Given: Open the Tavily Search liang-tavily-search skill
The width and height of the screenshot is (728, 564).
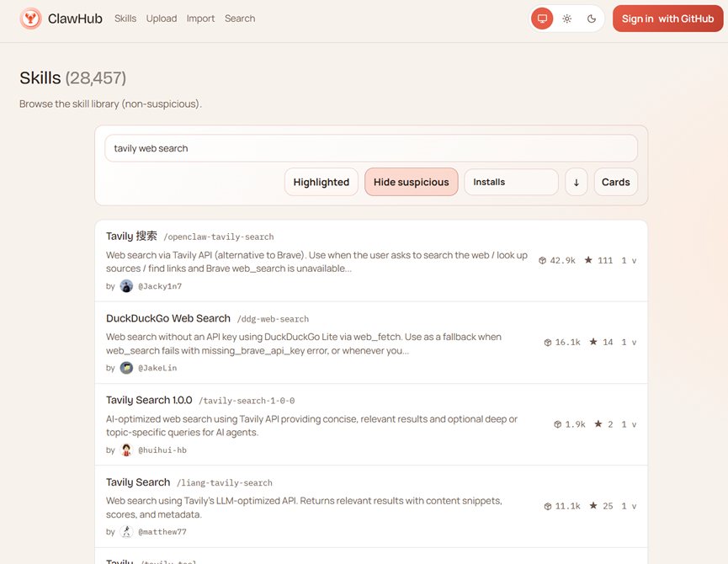Looking at the screenshot, I should coord(138,482).
